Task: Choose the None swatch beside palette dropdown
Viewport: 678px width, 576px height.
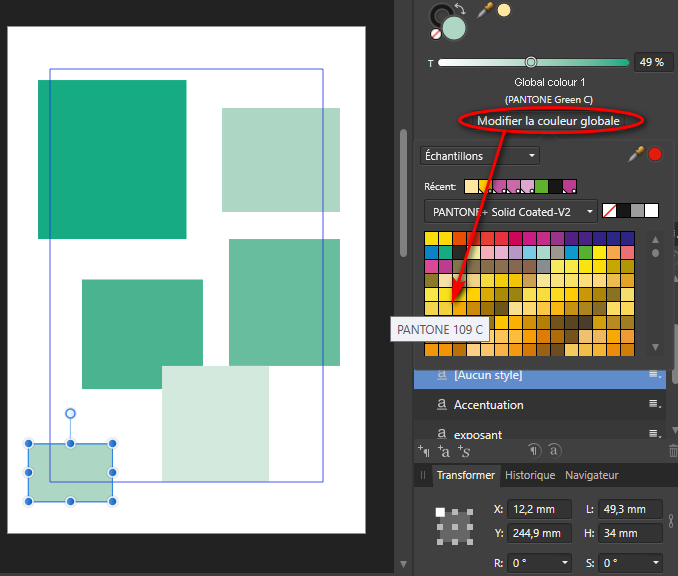Action: point(609,211)
